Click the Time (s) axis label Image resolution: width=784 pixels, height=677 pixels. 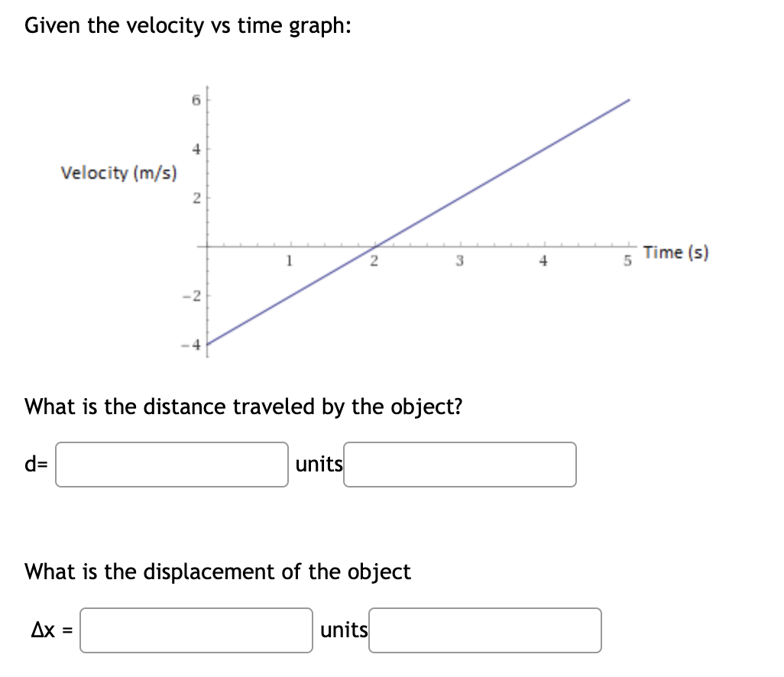click(x=675, y=252)
